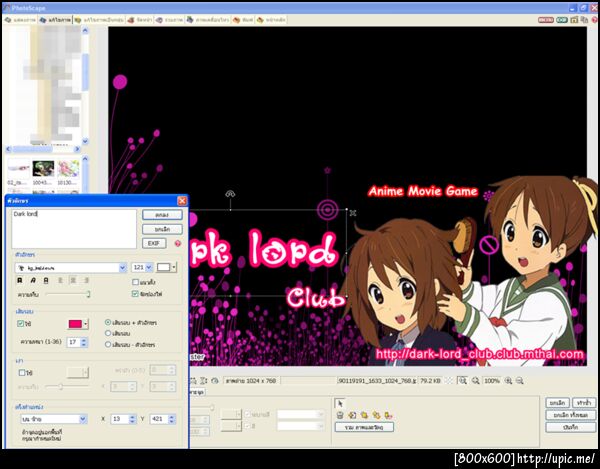Screen dimensions: 600x469
Task: Open the pink outline color dropdown arrow
Action: (x=85, y=324)
